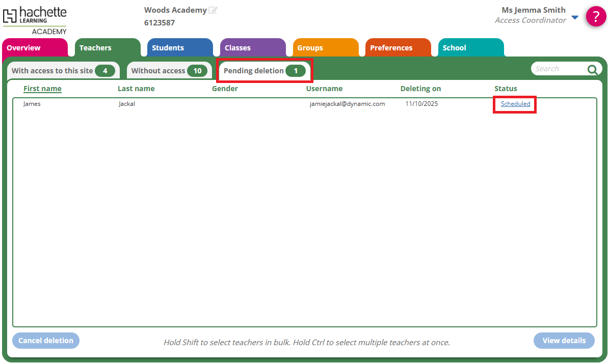Click the search magnifier icon
Screen dimensions: 608x364
(592, 70)
